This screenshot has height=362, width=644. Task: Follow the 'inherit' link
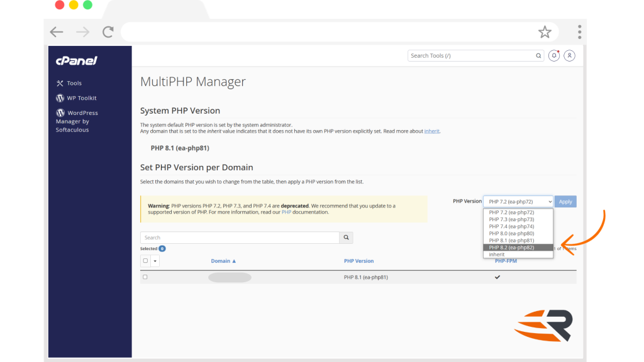(431, 131)
